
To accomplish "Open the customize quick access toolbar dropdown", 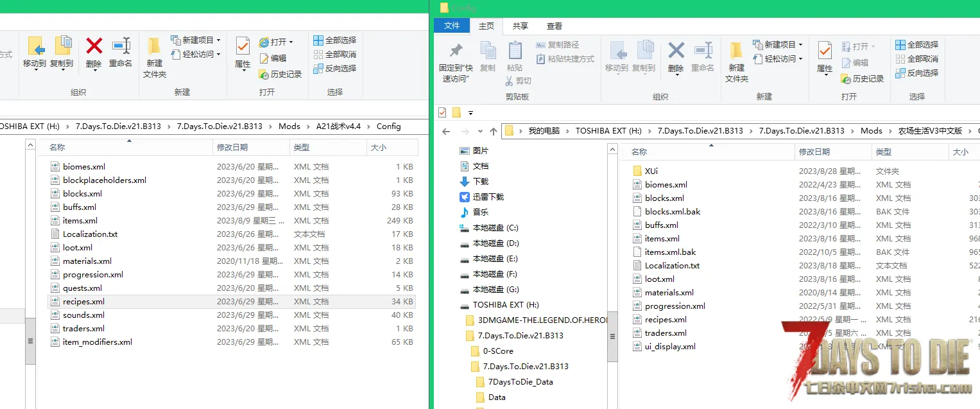I will click(470, 112).
